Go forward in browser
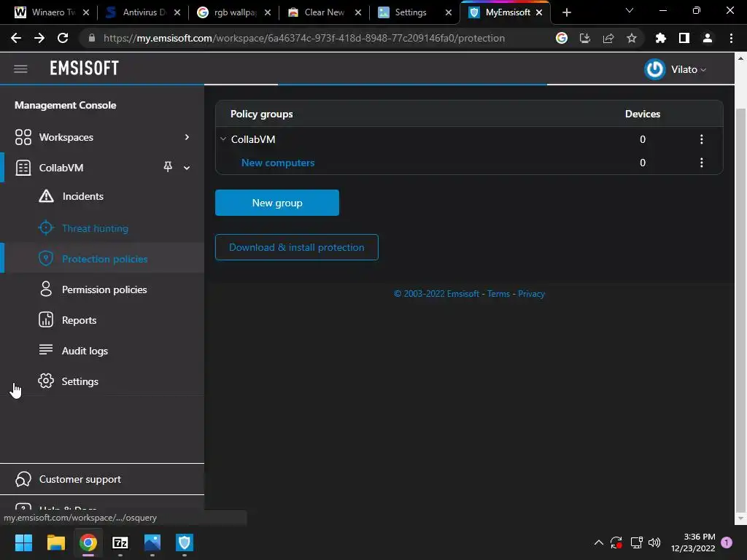 [x=39, y=38]
